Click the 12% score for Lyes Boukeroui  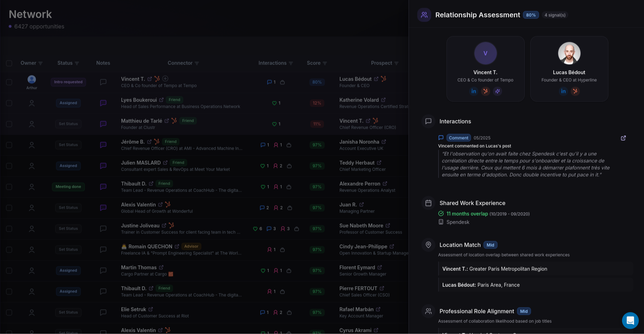317,103
